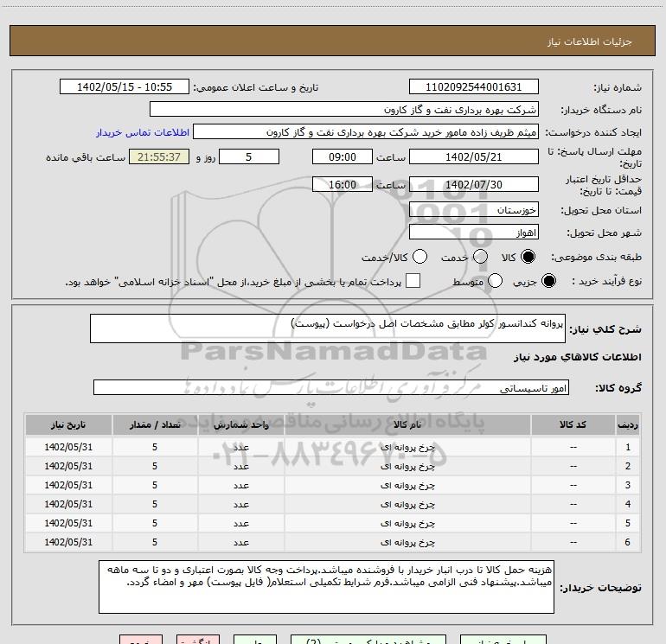Click the quantity 5 in row 3

(155, 485)
